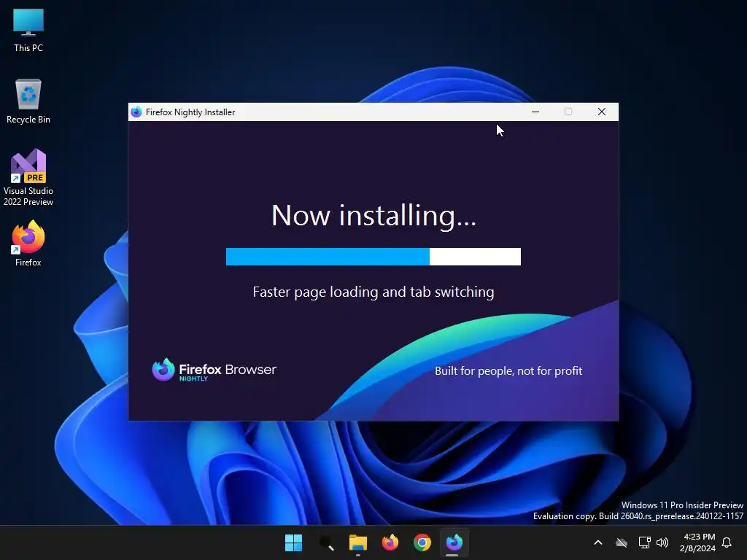Click the "Now installing..." heading
Screen dimensions: 747x560
tap(373, 216)
